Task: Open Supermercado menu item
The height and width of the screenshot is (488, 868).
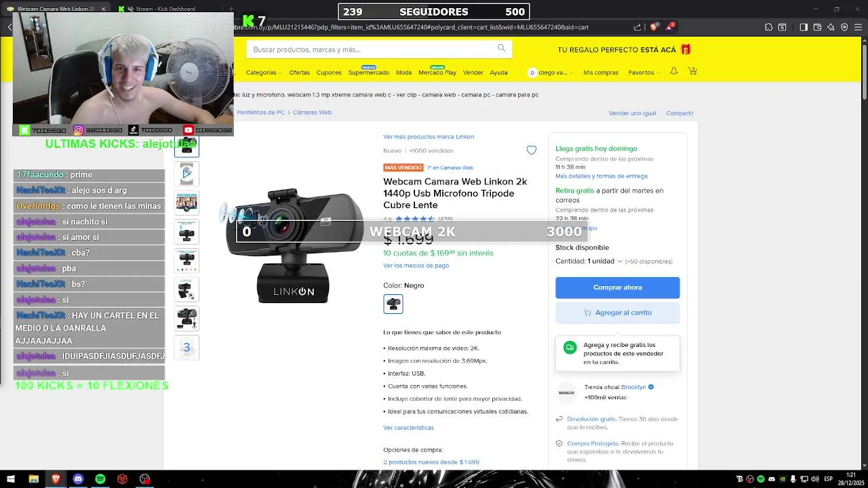Action: click(368, 72)
